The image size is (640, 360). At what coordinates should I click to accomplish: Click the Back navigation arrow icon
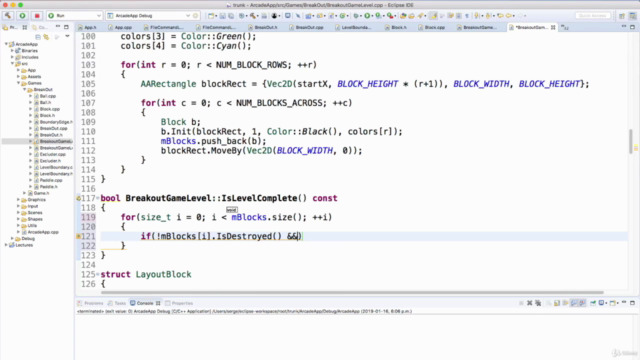pyautogui.click(x=509, y=16)
